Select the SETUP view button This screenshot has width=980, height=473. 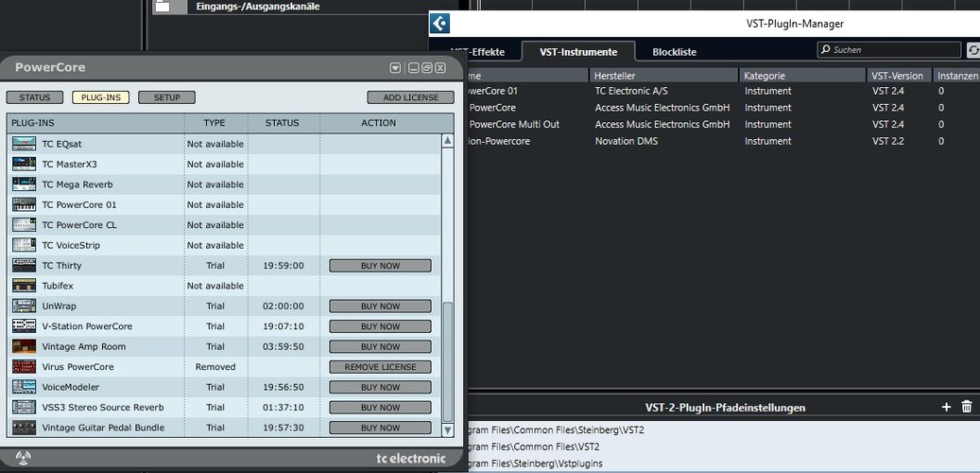[x=167, y=97]
